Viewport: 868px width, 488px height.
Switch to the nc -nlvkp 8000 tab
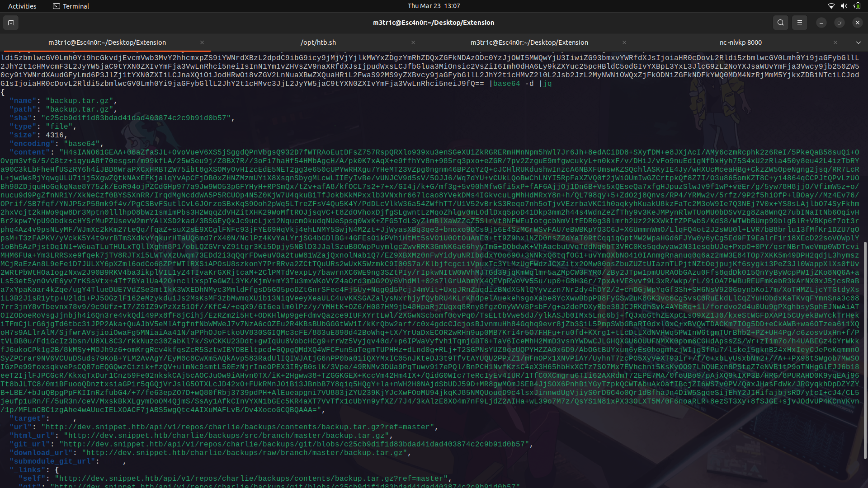coord(740,42)
